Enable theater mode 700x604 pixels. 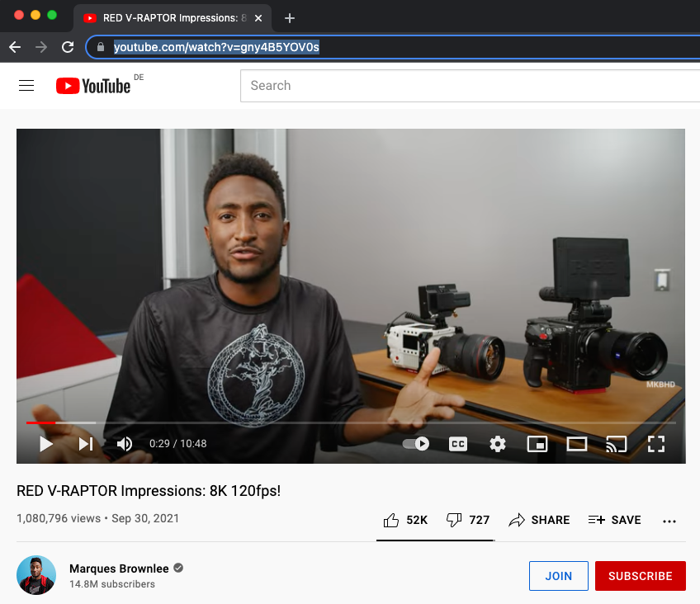pyautogui.click(x=577, y=444)
